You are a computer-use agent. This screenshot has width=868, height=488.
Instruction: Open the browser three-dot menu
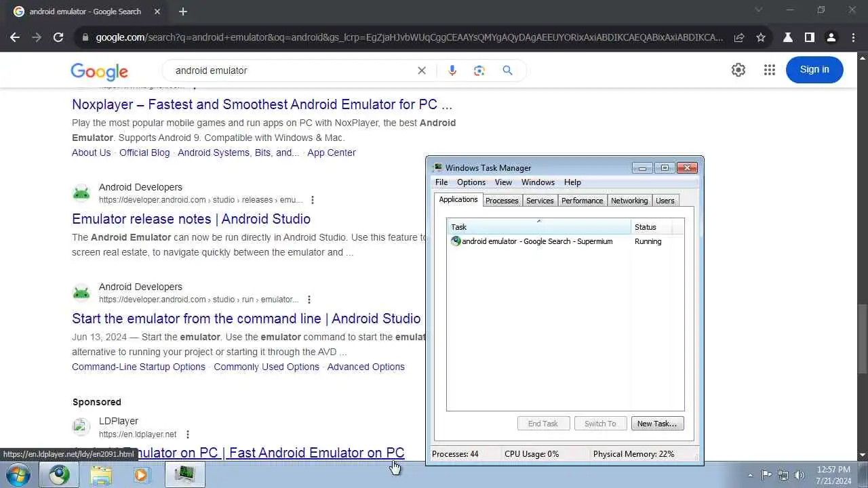[x=853, y=38]
